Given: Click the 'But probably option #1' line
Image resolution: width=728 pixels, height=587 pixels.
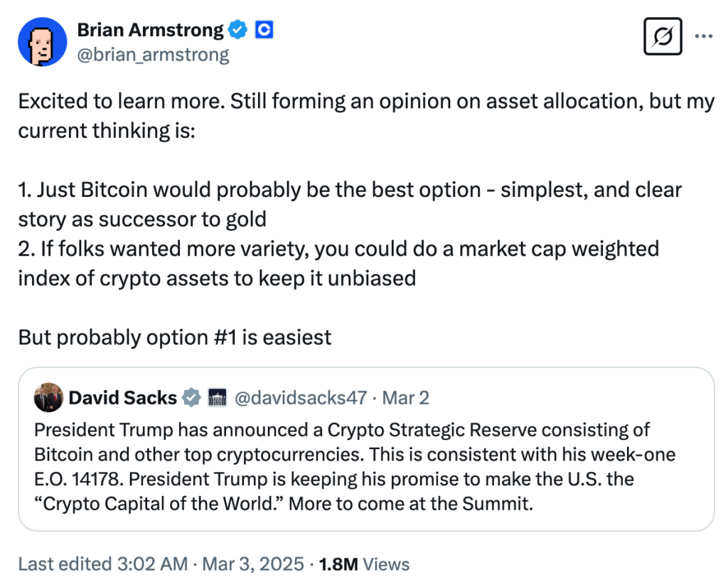Looking at the screenshot, I should (x=175, y=336).
